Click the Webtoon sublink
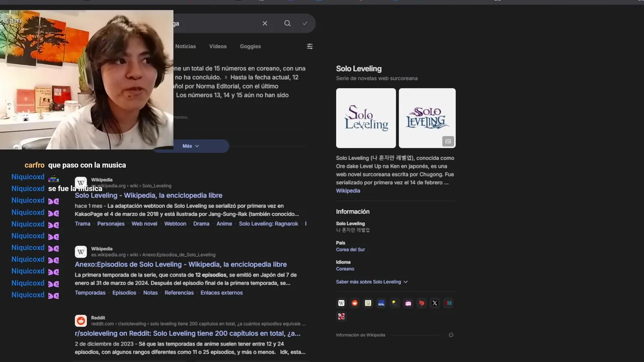The width and height of the screenshot is (644, 362). point(175,224)
